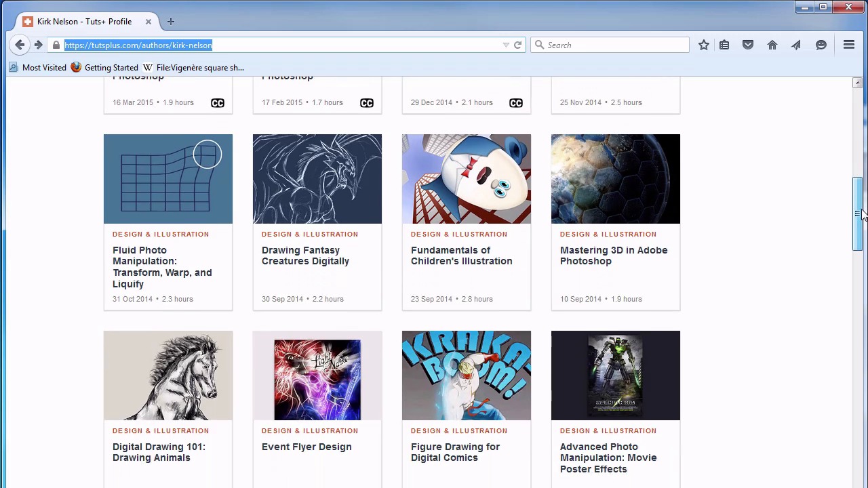The height and width of the screenshot is (488, 868).
Task: Open the Hello chat smiley icon
Action: (821, 45)
